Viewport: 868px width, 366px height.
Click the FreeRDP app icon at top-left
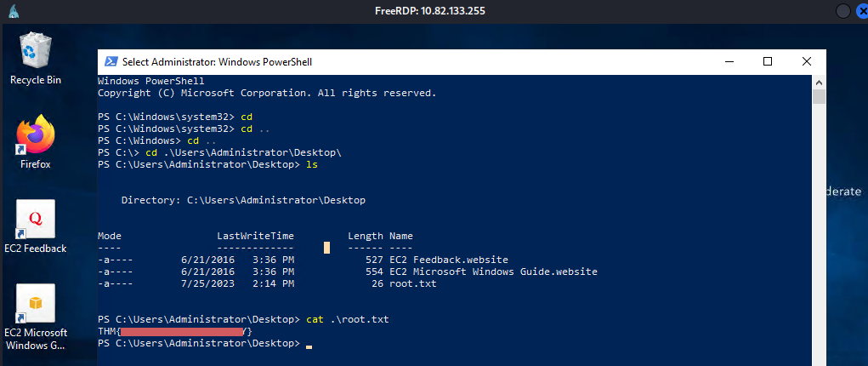point(14,11)
